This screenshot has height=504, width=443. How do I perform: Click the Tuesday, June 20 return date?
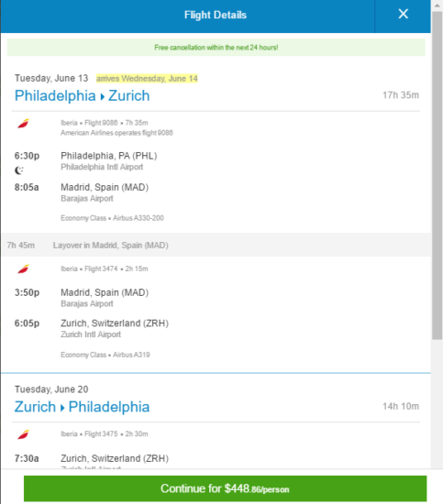[x=51, y=389]
